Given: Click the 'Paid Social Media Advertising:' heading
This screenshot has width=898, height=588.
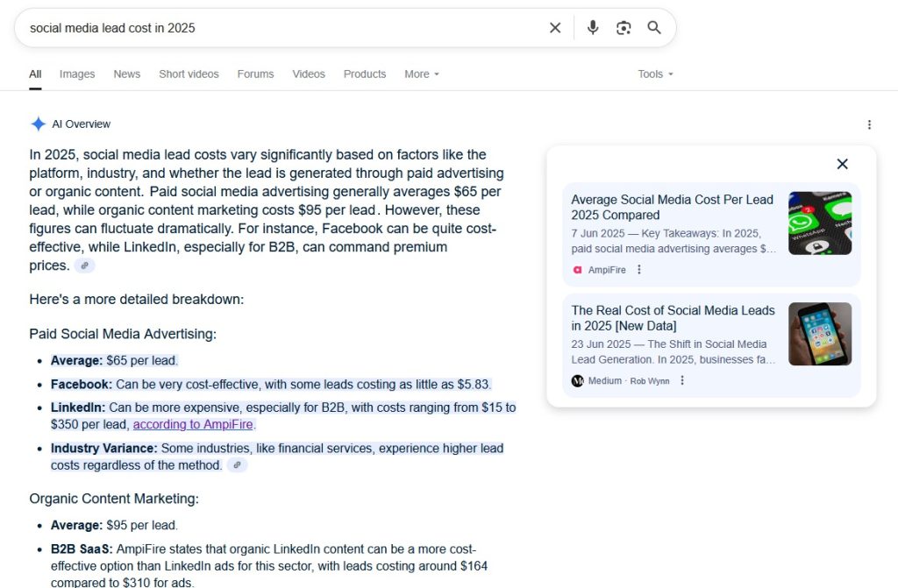Looking at the screenshot, I should coord(123,334).
